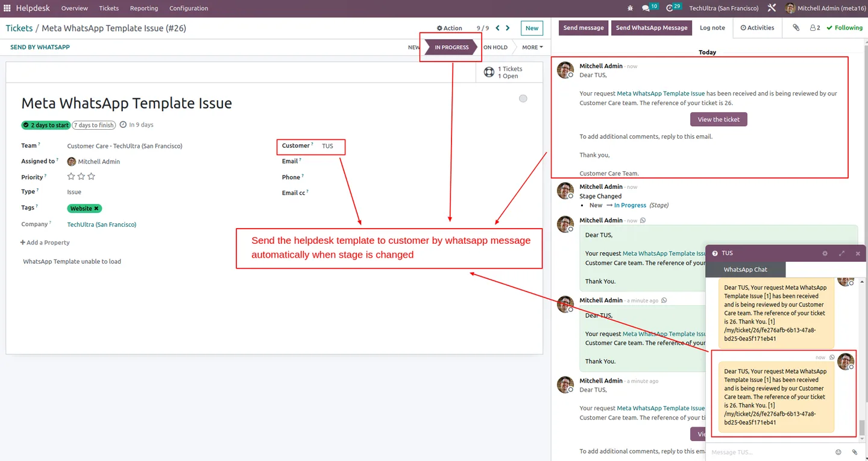
Task: Click the description WhatsApp Template unable to load
Action: (72, 262)
